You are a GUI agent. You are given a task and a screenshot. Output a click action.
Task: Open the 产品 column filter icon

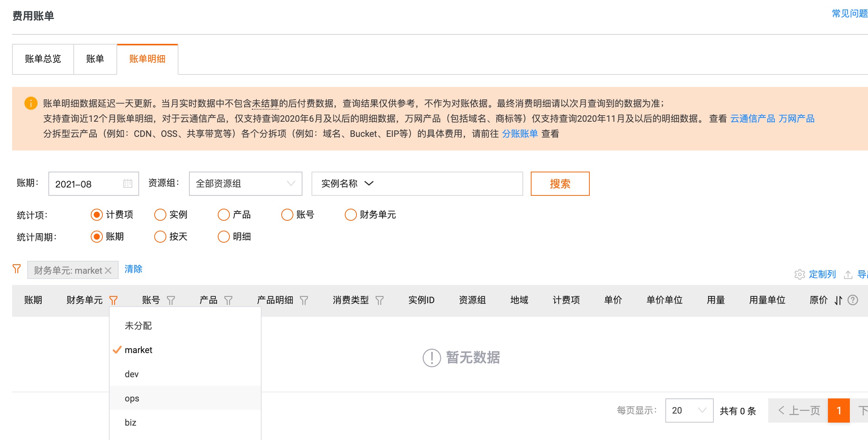(x=228, y=301)
